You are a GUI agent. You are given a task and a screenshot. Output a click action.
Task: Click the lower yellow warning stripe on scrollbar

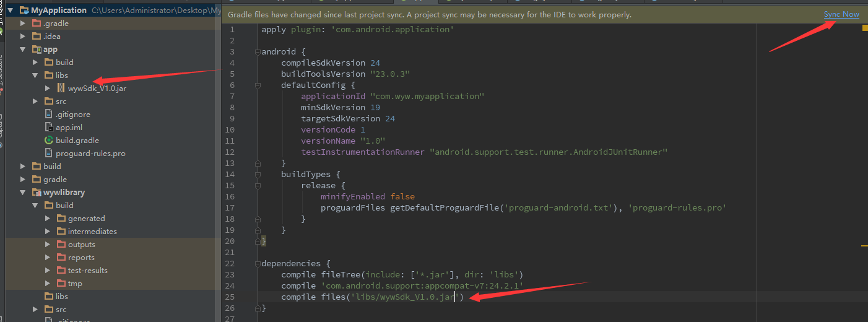(864, 246)
